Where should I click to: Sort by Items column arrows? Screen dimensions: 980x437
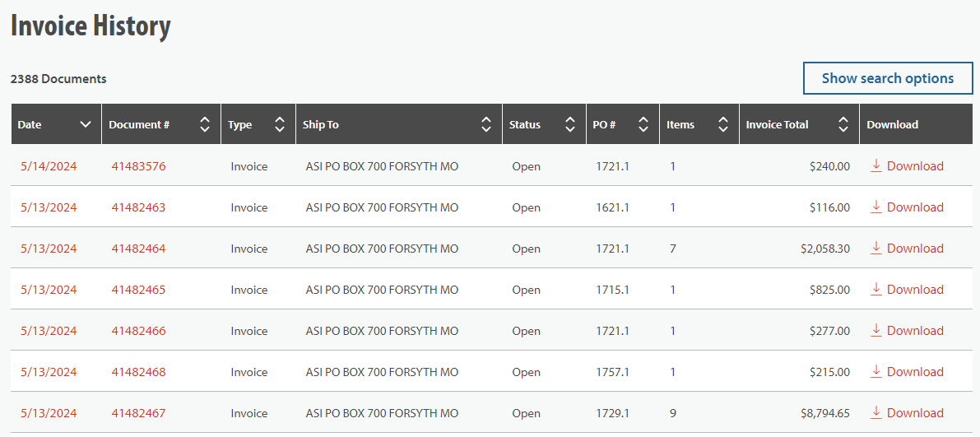[x=723, y=124]
